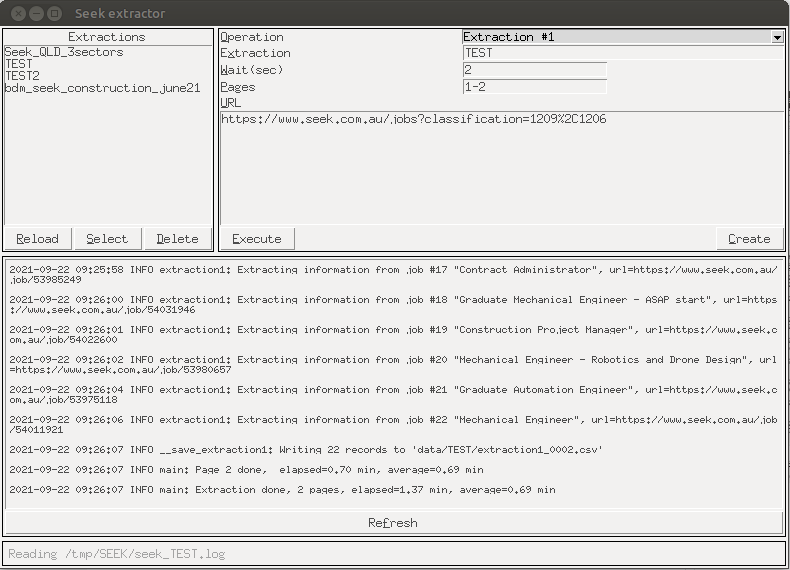The width and height of the screenshot is (790, 570).
Task: Click the Operation label
Action: pyautogui.click(x=252, y=37)
